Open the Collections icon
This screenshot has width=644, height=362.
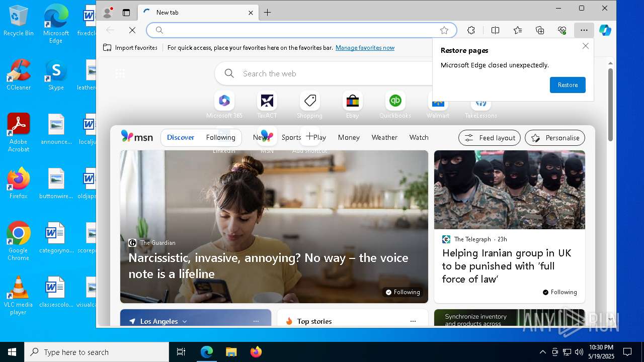coord(540,30)
